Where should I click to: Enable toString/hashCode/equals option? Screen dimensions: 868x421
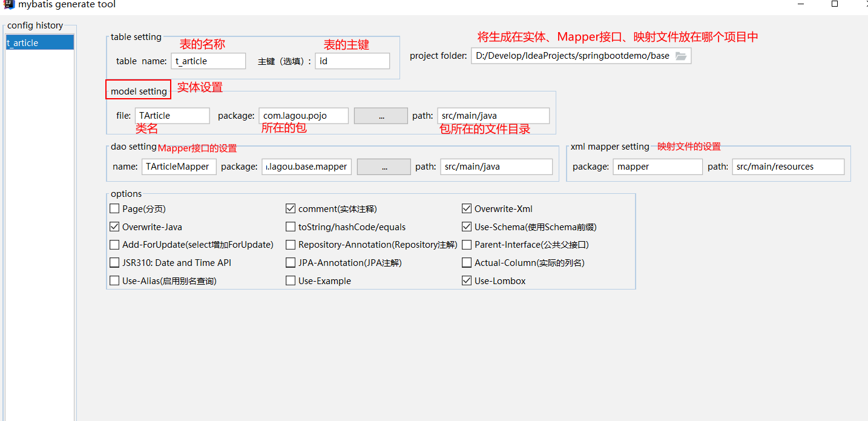pos(291,227)
